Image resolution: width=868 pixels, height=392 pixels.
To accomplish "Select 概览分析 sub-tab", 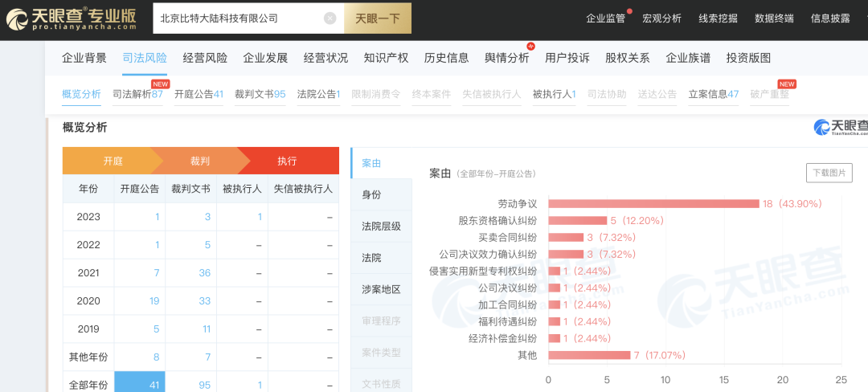I will tap(81, 94).
